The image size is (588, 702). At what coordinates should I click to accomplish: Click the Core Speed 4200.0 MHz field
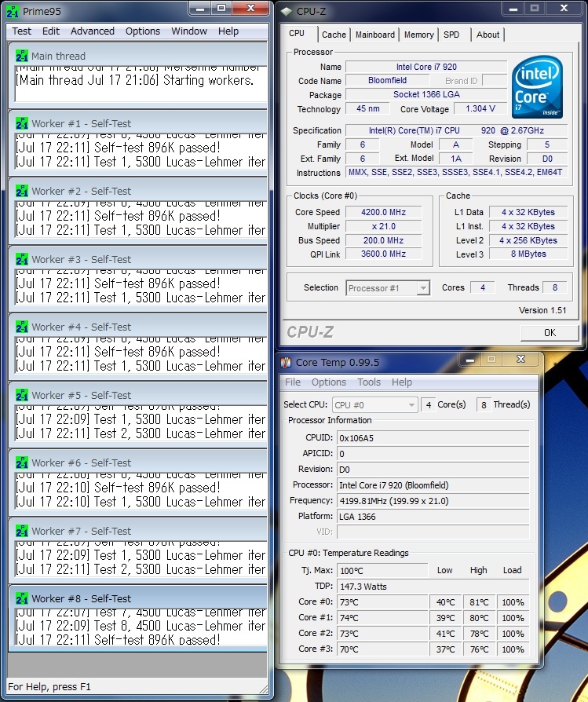(x=384, y=212)
